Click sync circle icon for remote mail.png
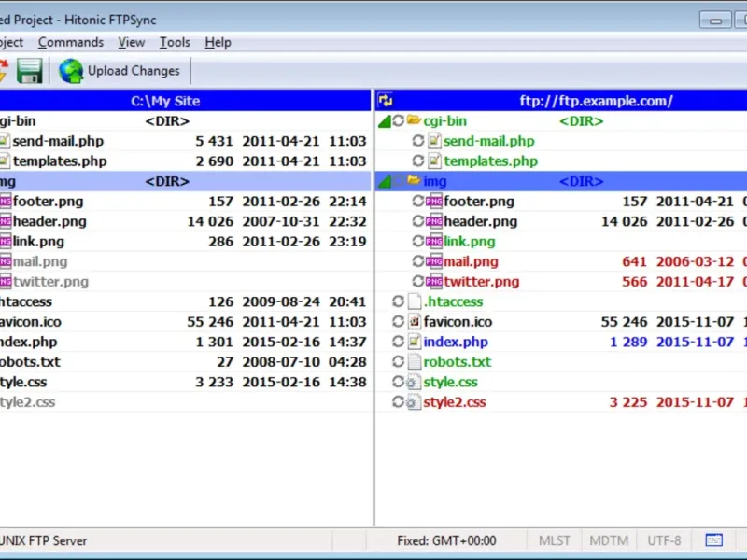 tap(417, 261)
